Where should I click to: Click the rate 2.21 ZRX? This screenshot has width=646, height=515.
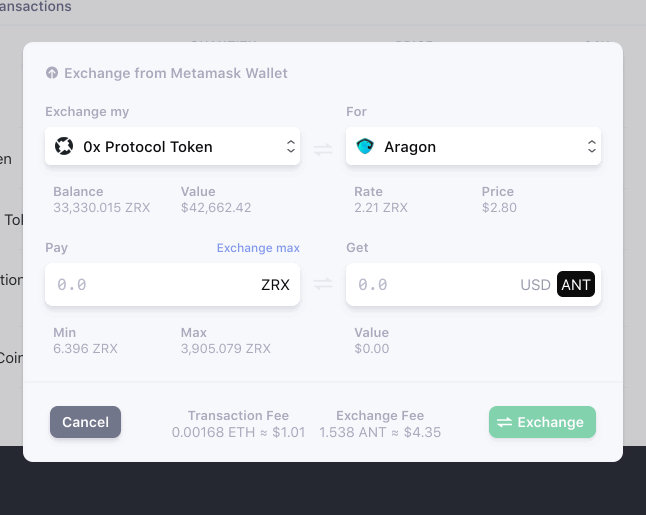[381, 208]
